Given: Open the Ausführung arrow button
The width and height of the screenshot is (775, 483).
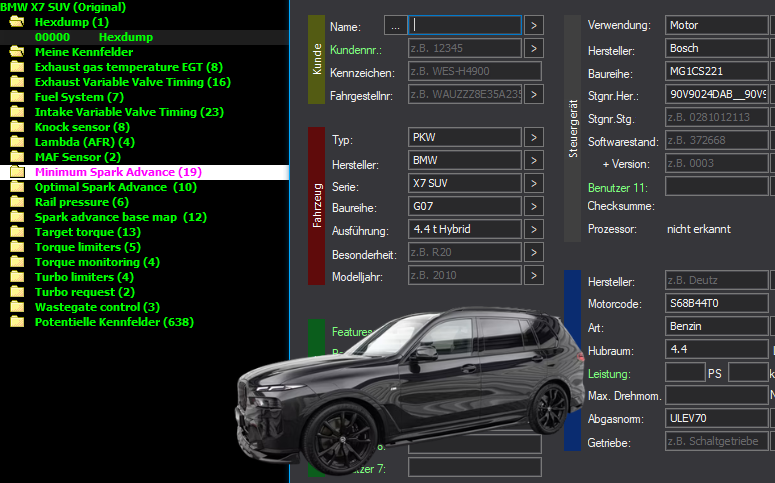Looking at the screenshot, I should [x=534, y=229].
